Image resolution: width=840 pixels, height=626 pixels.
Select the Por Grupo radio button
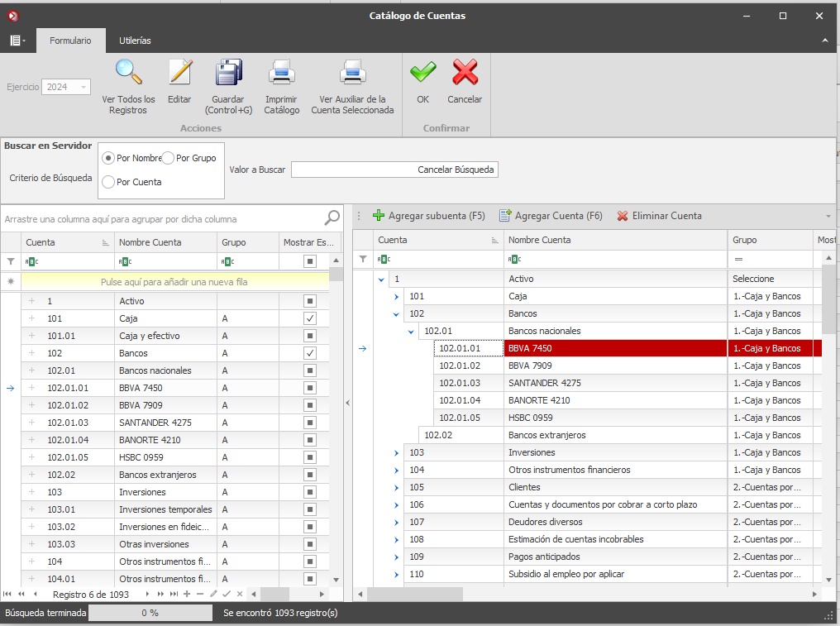[168, 158]
